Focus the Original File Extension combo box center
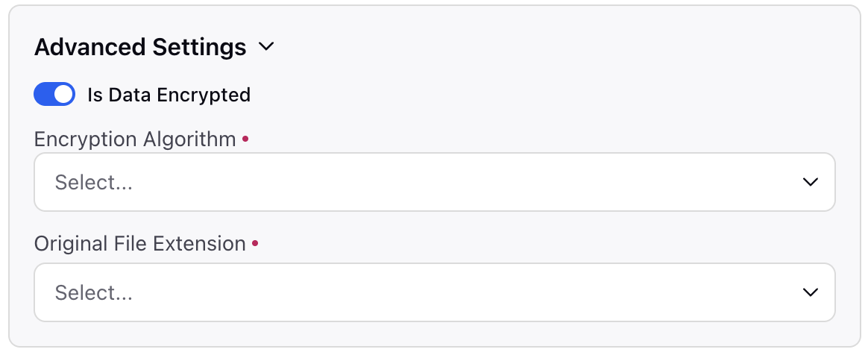This screenshot has height=355, width=868. point(435,292)
